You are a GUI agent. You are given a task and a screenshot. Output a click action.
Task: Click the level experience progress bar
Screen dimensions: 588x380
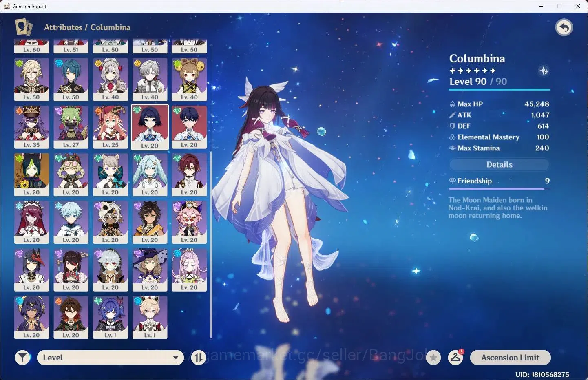(x=500, y=89)
